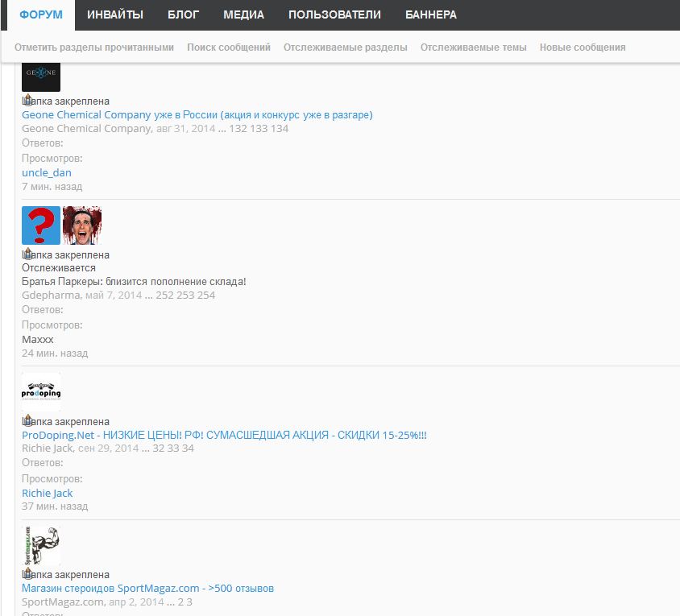Viewport: 680px width, 616px height.
Task: Open the ProDoping.Net discount thread
Action: (224, 435)
